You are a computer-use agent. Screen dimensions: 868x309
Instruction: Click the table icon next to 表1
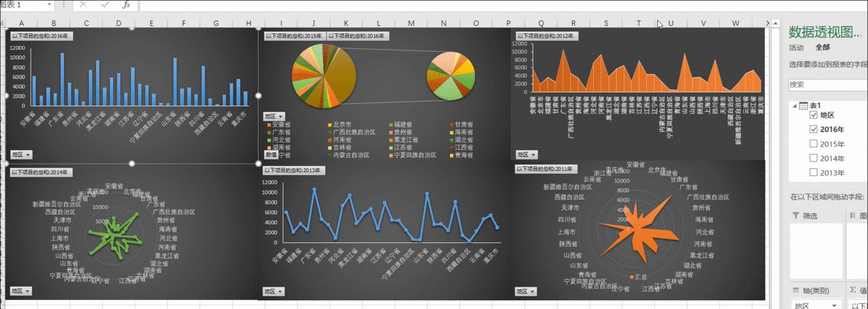tap(804, 106)
